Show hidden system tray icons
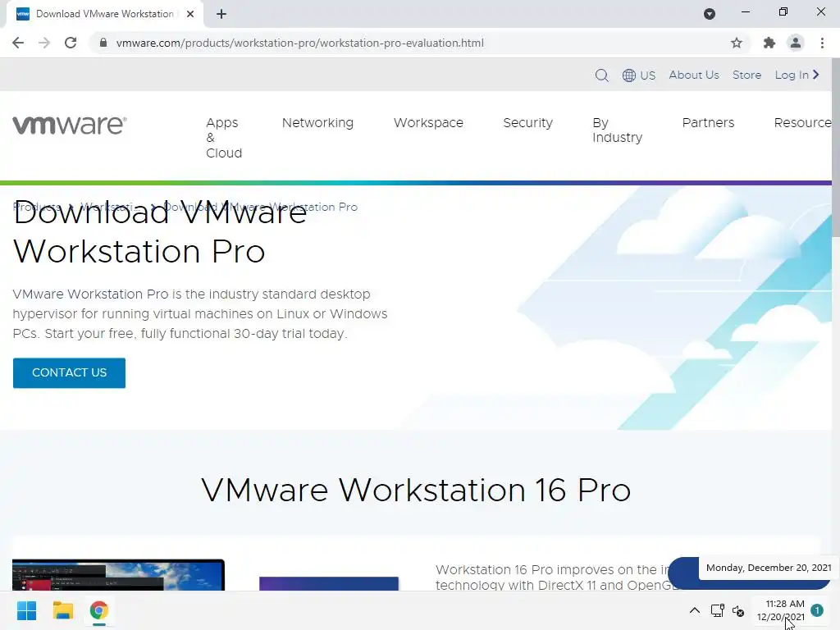 [x=694, y=610]
